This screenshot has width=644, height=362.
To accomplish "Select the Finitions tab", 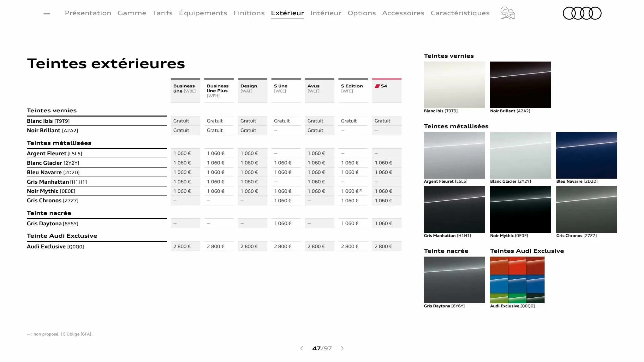I will pyautogui.click(x=249, y=13).
